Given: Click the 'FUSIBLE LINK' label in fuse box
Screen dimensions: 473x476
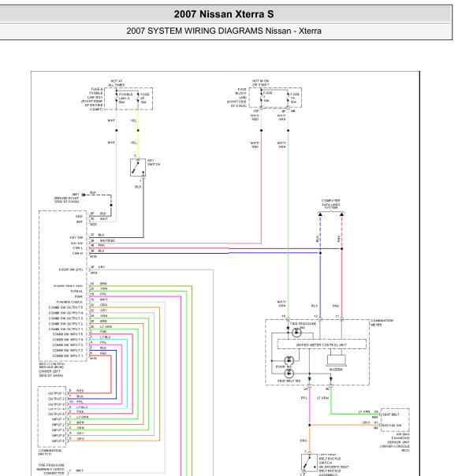Looking at the screenshot, I should (125, 98).
